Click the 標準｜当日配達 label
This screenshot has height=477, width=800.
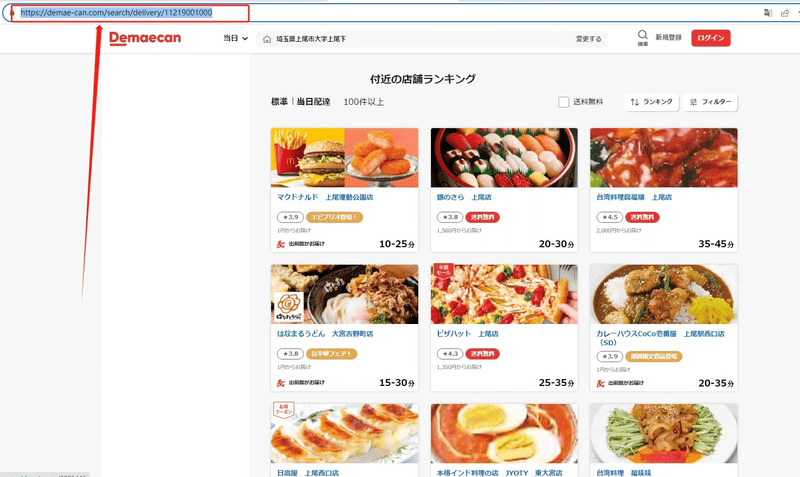(x=301, y=102)
